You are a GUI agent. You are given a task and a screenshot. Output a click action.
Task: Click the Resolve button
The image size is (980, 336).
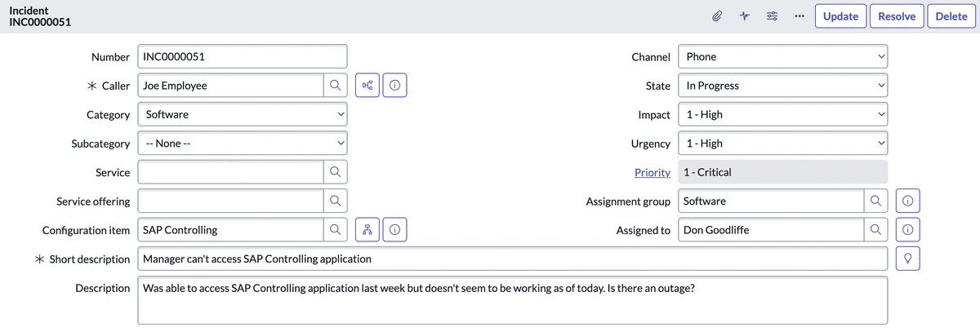(x=897, y=16)
